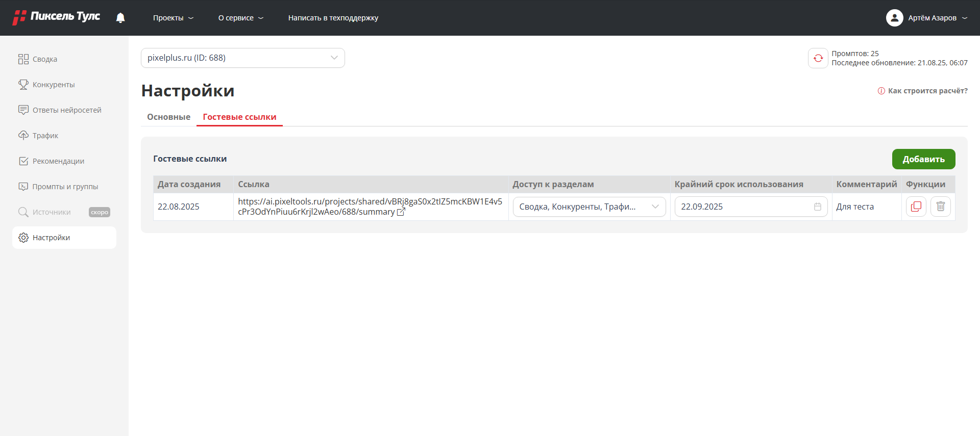Delete the guest link with trash icon
Screen dimensions: 980x436
pos(940,207)
